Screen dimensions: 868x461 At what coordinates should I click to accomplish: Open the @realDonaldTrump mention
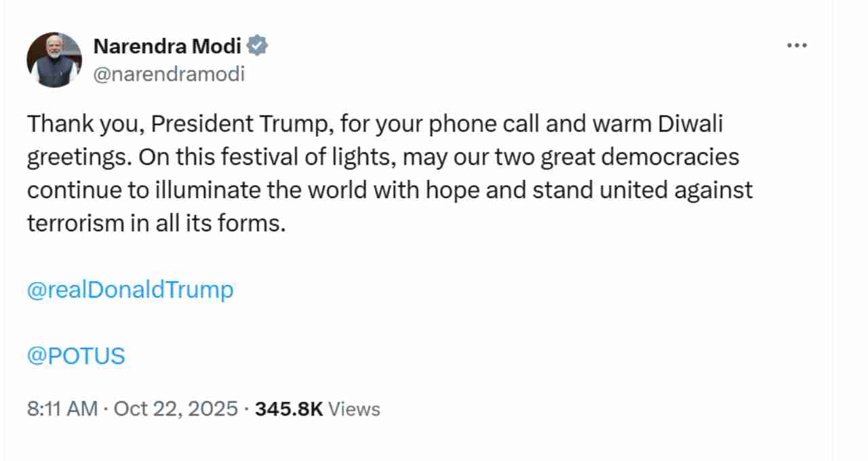pos(130,290)
